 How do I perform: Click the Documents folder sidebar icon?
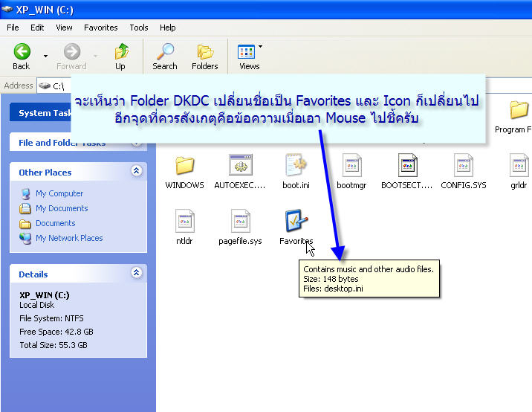click(x=25, y=224)
